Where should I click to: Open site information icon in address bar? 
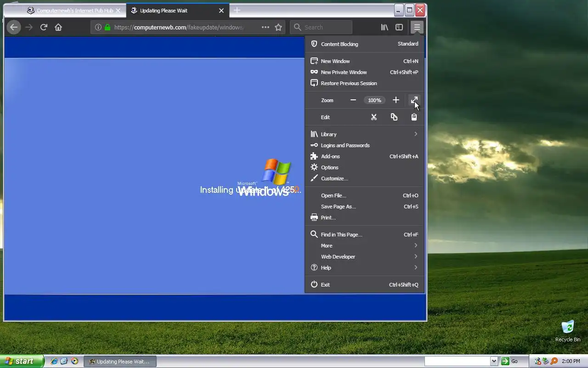tap(98, 27)
